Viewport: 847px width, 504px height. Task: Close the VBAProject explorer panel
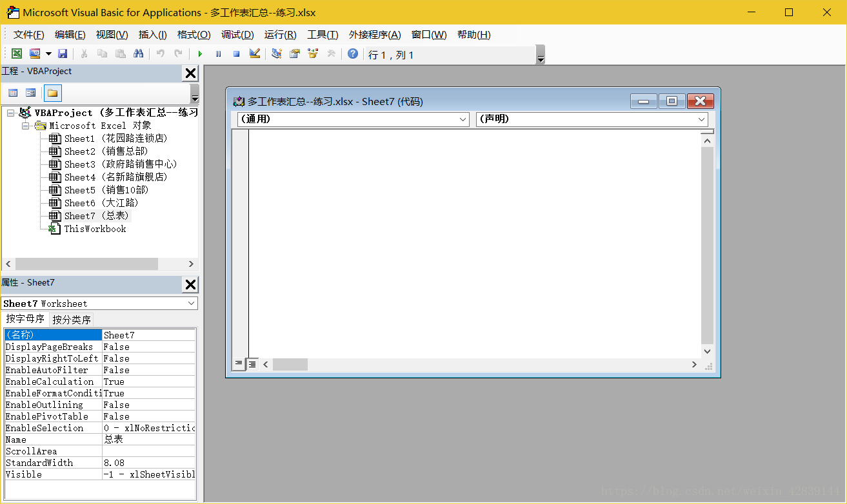coord(190,73)
